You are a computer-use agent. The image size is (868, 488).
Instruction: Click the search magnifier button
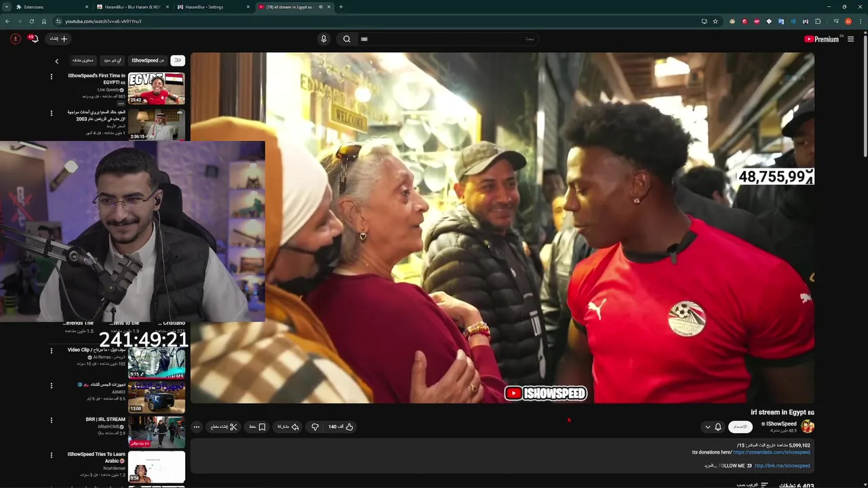(347, 39)
